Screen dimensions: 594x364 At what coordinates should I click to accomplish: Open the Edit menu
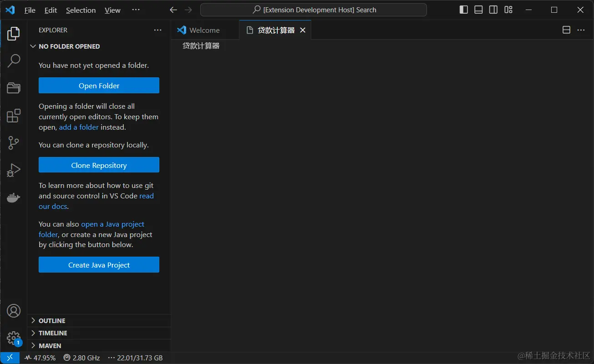coord(51,10)
